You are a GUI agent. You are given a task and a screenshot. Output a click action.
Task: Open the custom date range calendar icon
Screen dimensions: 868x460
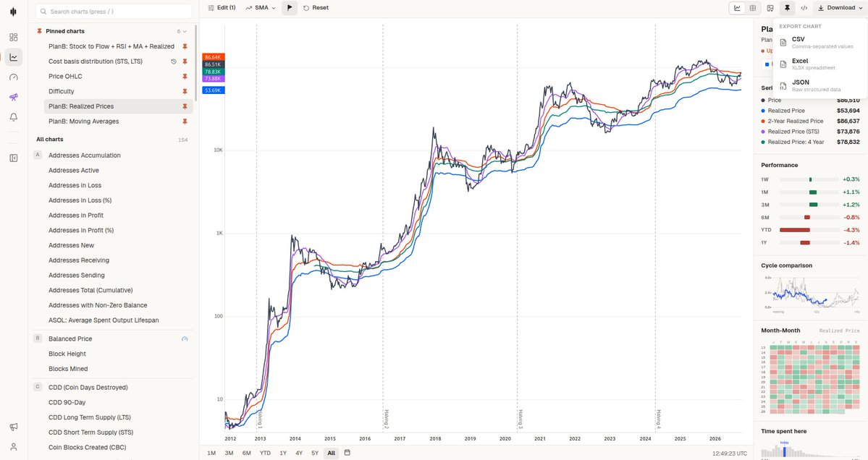[347, 452]
